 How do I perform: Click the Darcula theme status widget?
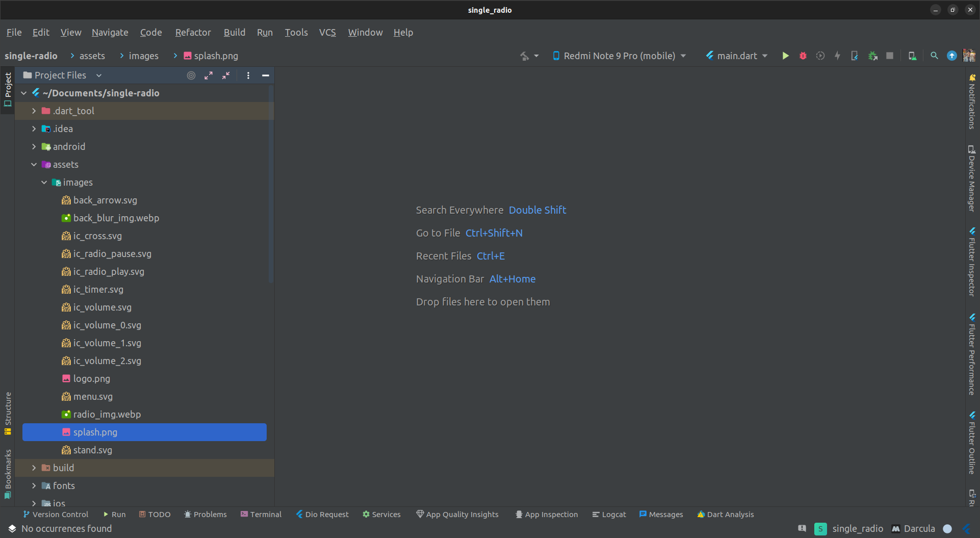coord(913,529)
